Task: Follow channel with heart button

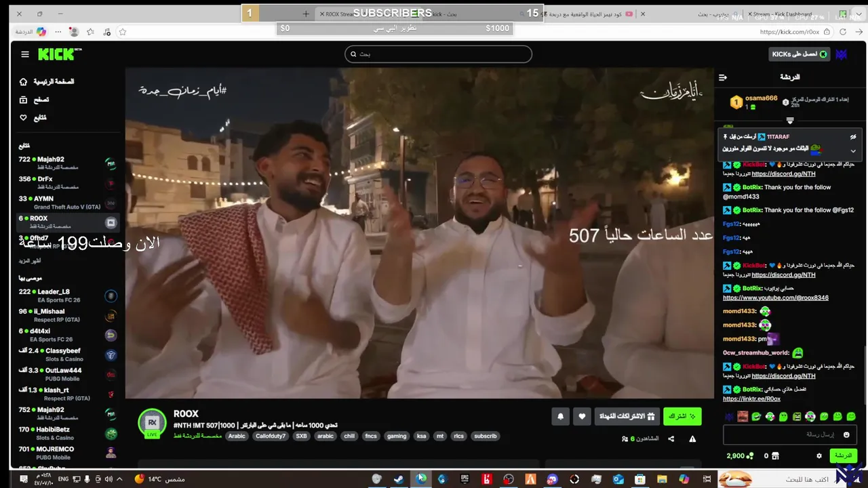Action: coord(582,417)
